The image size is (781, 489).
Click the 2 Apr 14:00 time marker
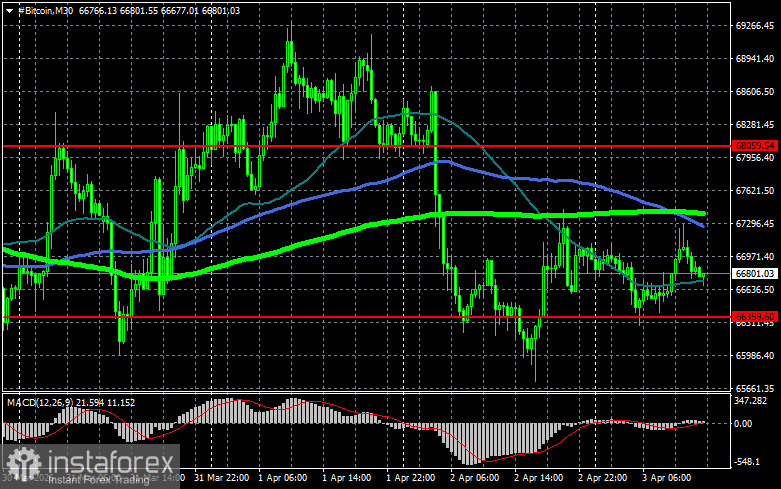click(x=538, y=478)
